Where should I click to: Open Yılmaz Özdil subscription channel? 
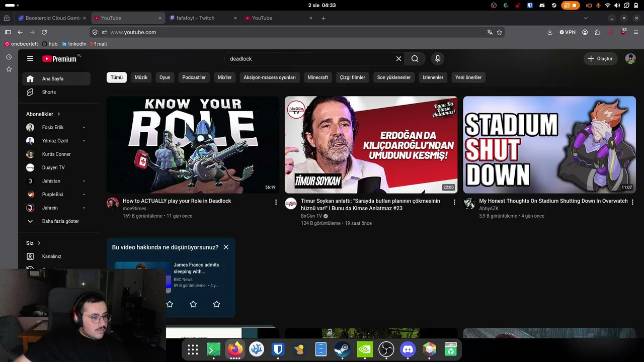56,141
